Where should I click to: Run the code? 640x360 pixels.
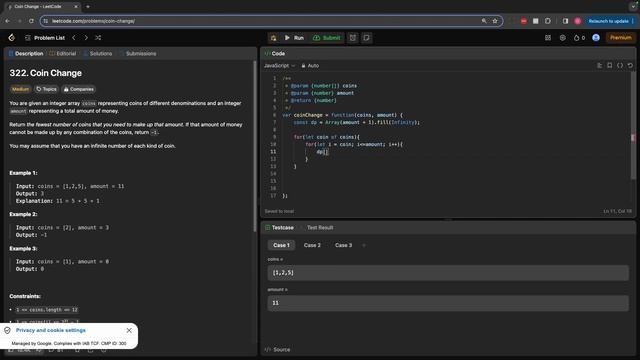[x=294, y=38]
